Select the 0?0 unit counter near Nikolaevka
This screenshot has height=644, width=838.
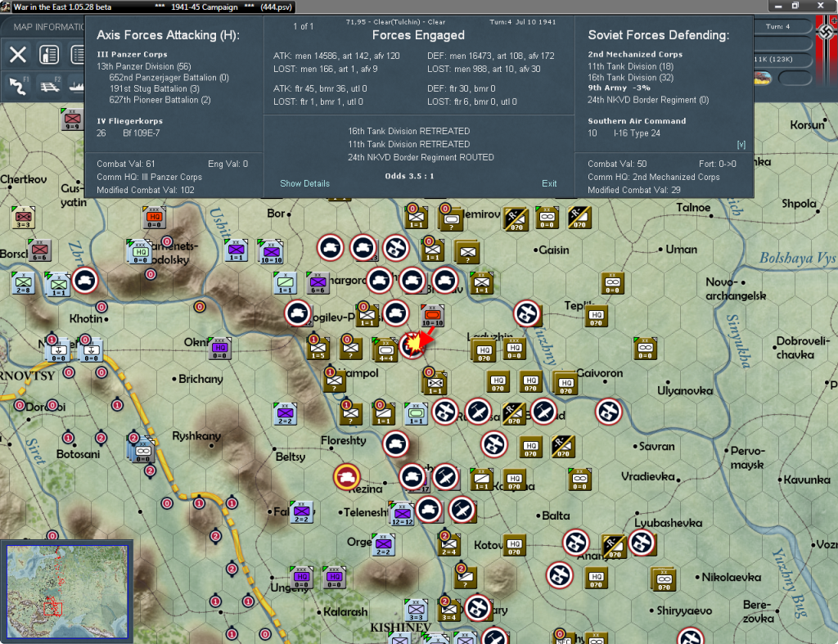pyautogui.click(x=664, y=579)
